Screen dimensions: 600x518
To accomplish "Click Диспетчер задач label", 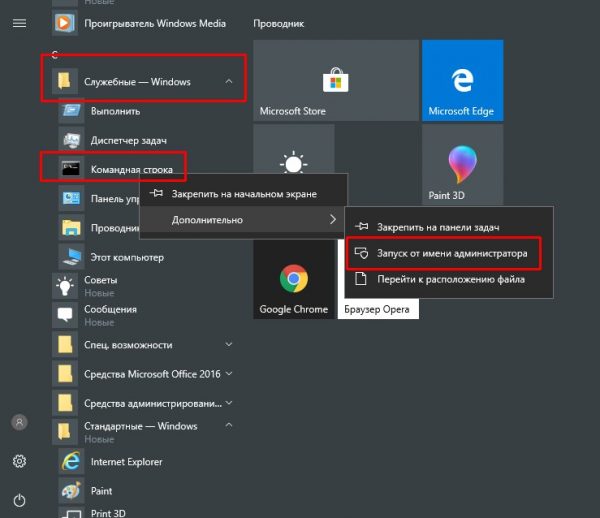I will coord(129,140).
